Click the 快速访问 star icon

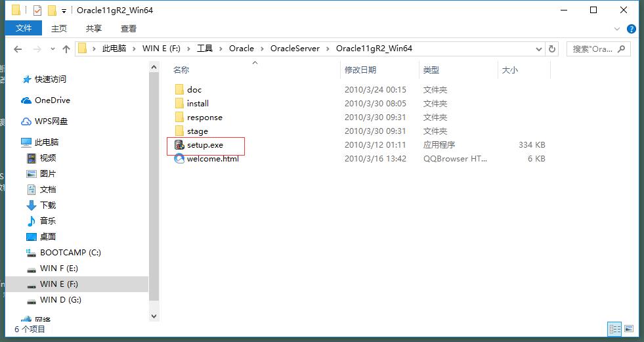[x=27, y=79]
